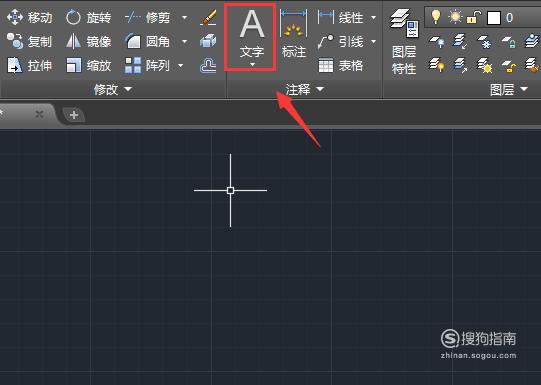Close the current drawing tab
Screen dimensions: 541x385
39,114
